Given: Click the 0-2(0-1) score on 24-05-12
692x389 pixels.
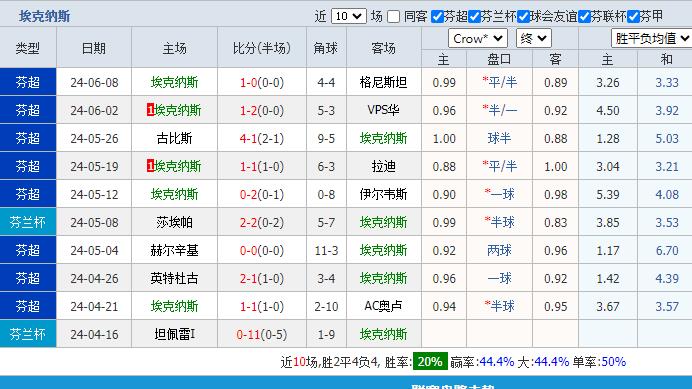Looking at the screenshot, I should coord(262,194).
